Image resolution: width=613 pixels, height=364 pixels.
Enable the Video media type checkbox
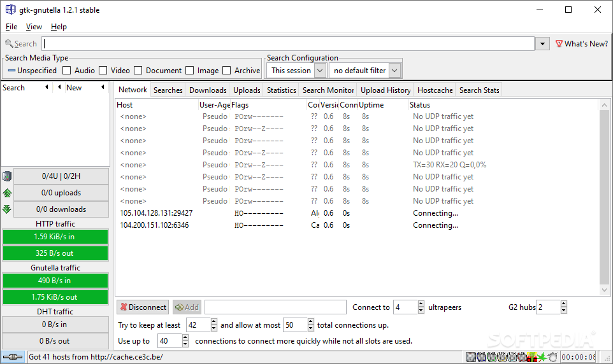(103, 70)
